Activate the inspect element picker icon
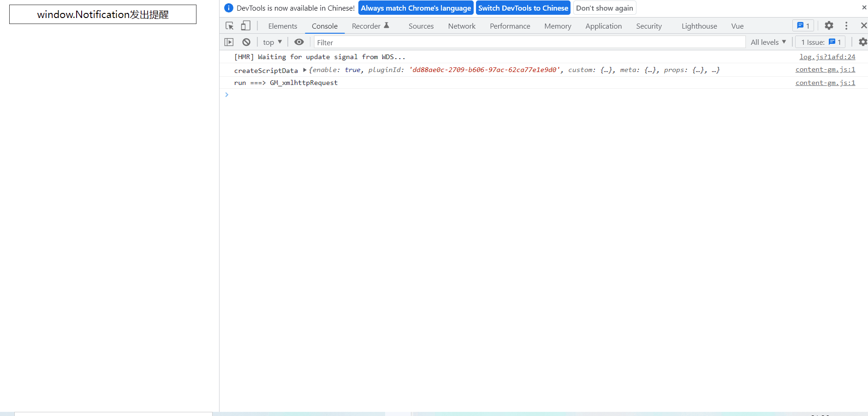The image size is (868, 416). [230, 26]
